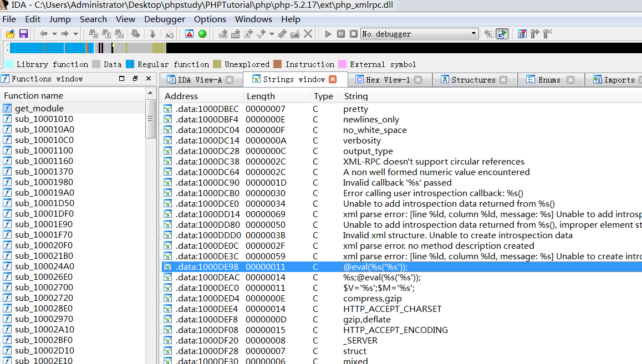Toggle the highlighted C with green arrow icon
Screen dimensions: 642x364
[x=502, y=34]
